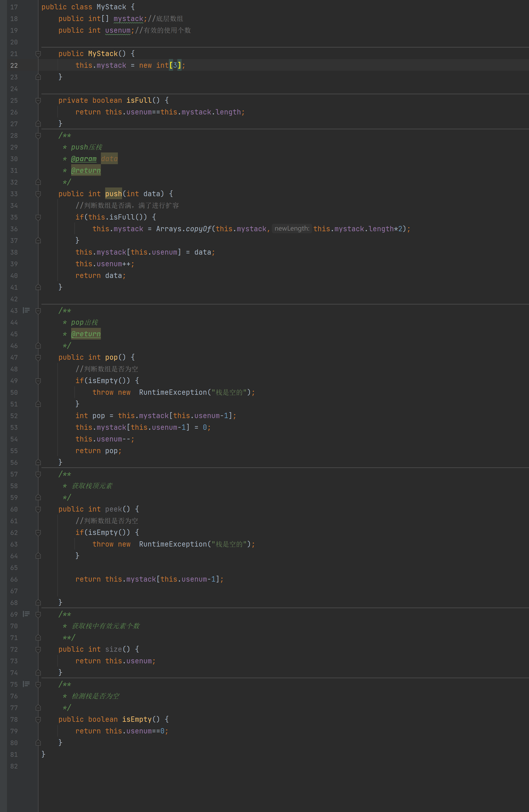Toggle rendered view for pop Javadoc
This screenshot has width=529, height=812.
coord(26,310)
